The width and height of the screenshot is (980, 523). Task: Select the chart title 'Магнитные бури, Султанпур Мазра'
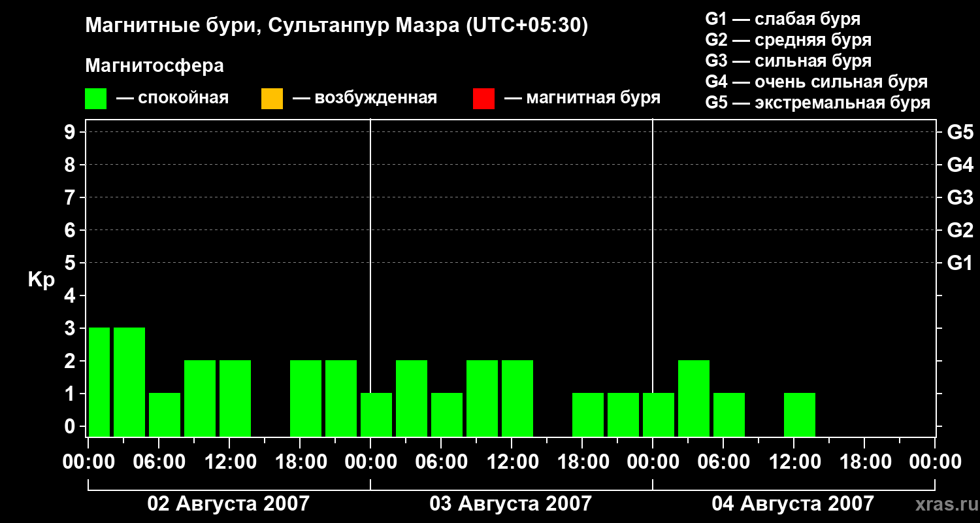[271, 26]
